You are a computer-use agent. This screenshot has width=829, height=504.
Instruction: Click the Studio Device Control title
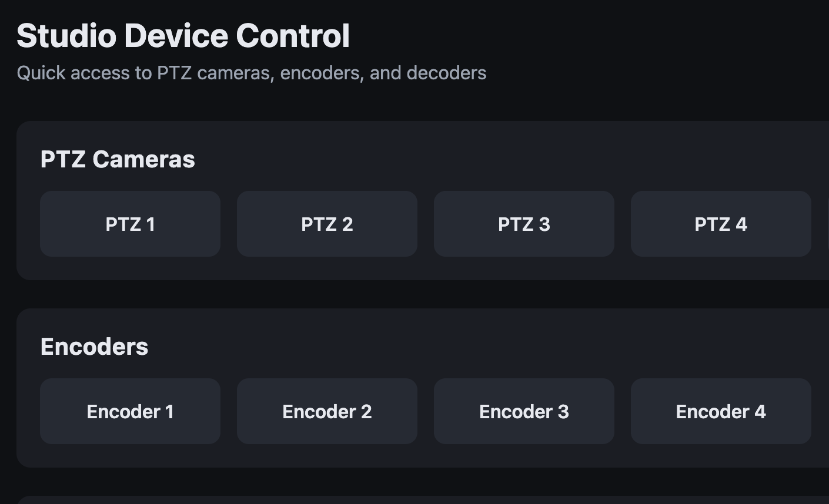pos(183,35)
